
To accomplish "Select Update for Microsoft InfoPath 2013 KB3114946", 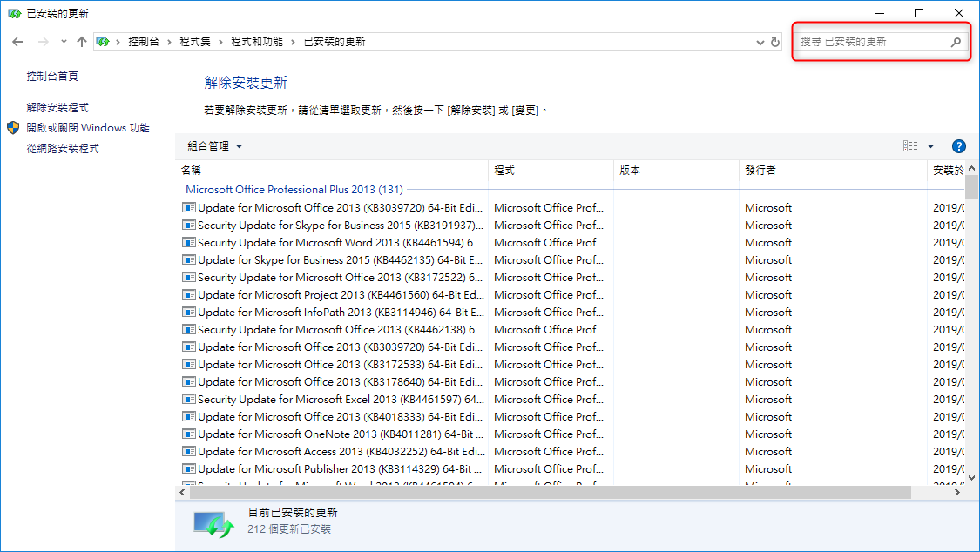I will pos(341,313).
